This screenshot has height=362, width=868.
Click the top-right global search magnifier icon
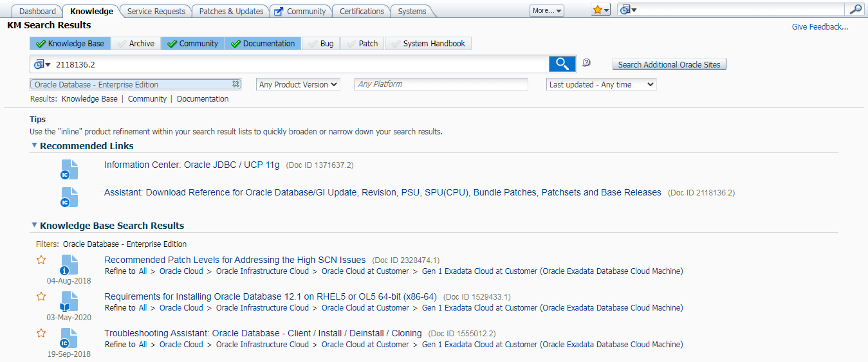(x=855, y=10)
